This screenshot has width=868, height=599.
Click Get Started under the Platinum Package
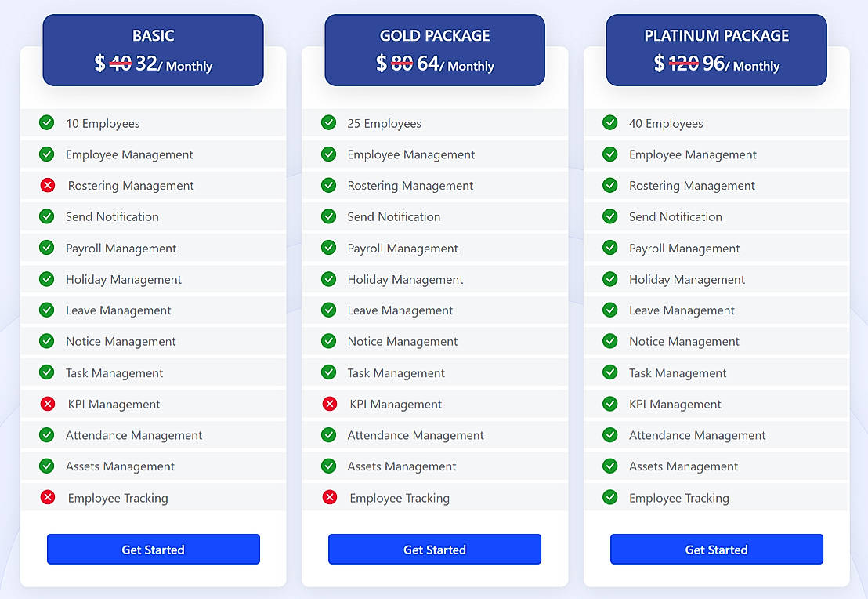[716, 549]
